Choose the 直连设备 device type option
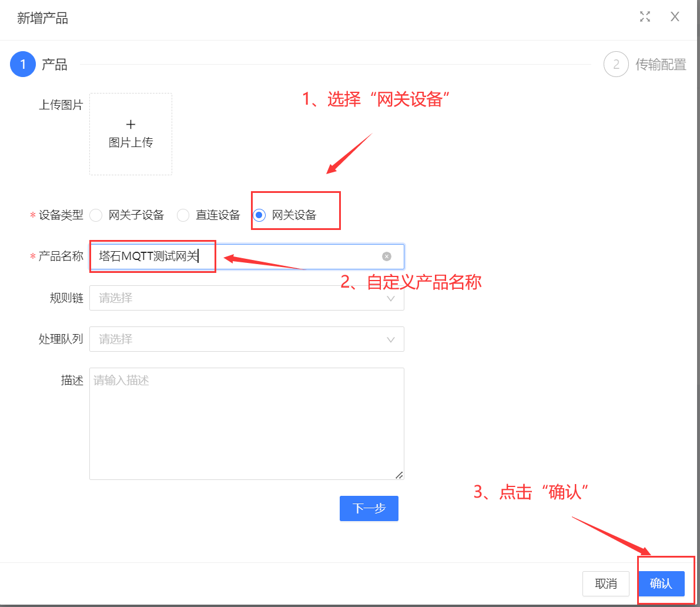Screen dimensions: 700x607 pos(183,215)
